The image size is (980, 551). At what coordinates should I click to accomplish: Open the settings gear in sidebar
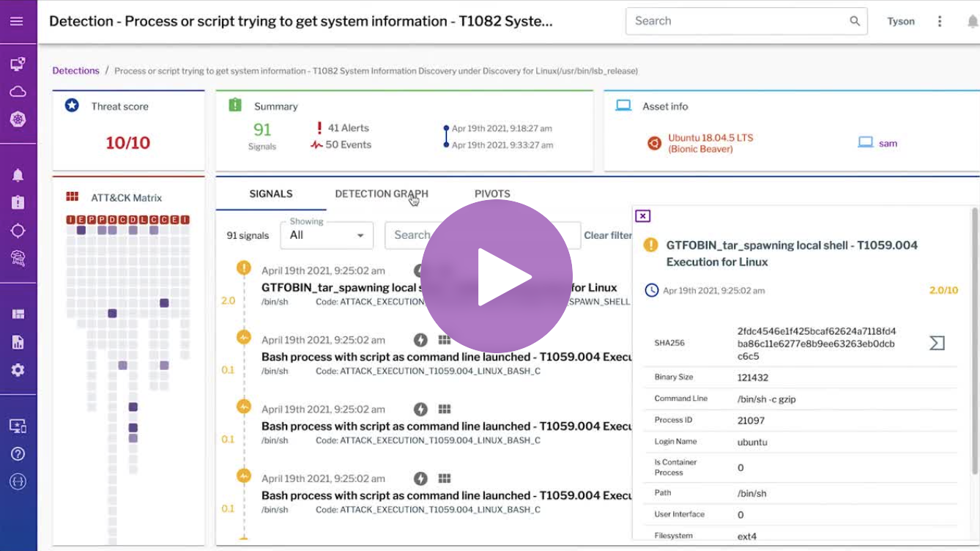pos(18,370)
